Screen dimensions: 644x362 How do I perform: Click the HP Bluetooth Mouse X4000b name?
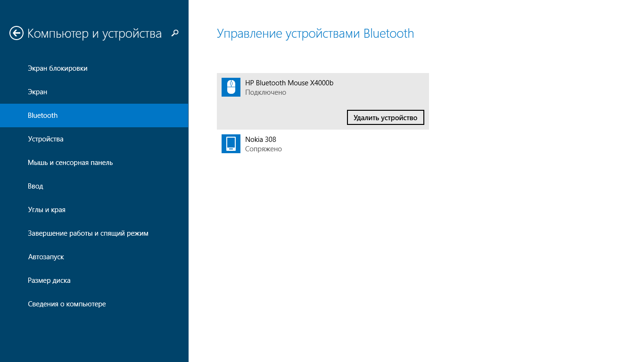[x=289, y=83]
